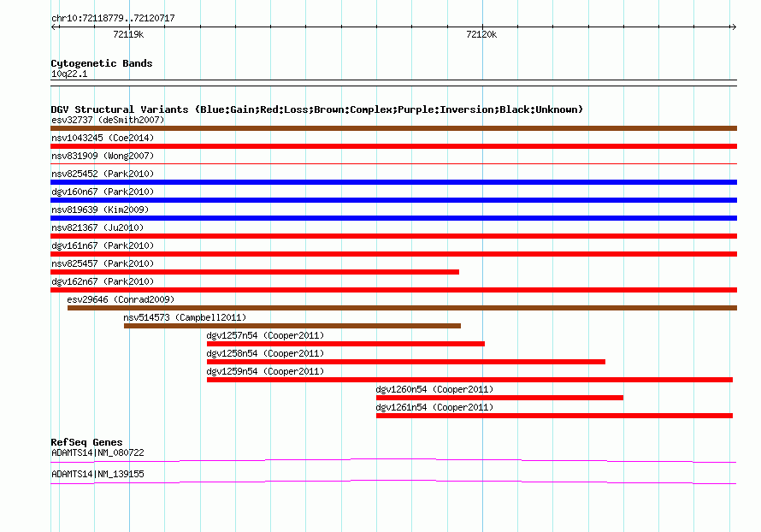
Task: Click the left arrow at ruler start
Action: 55,27
